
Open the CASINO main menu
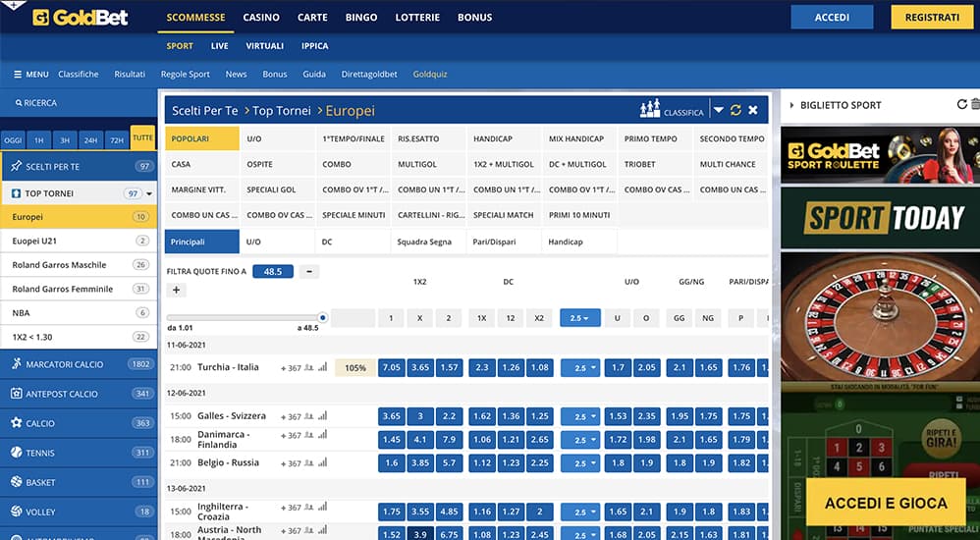(261, 18)
